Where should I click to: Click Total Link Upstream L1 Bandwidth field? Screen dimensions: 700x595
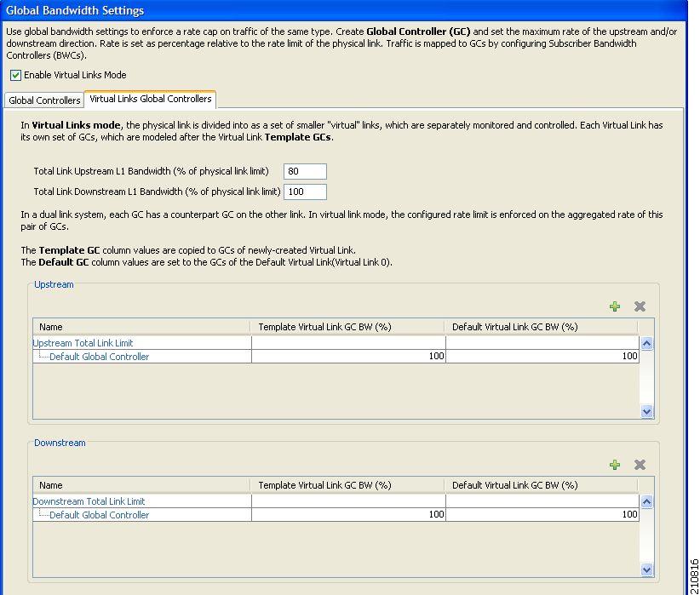[x=304, y=172]
